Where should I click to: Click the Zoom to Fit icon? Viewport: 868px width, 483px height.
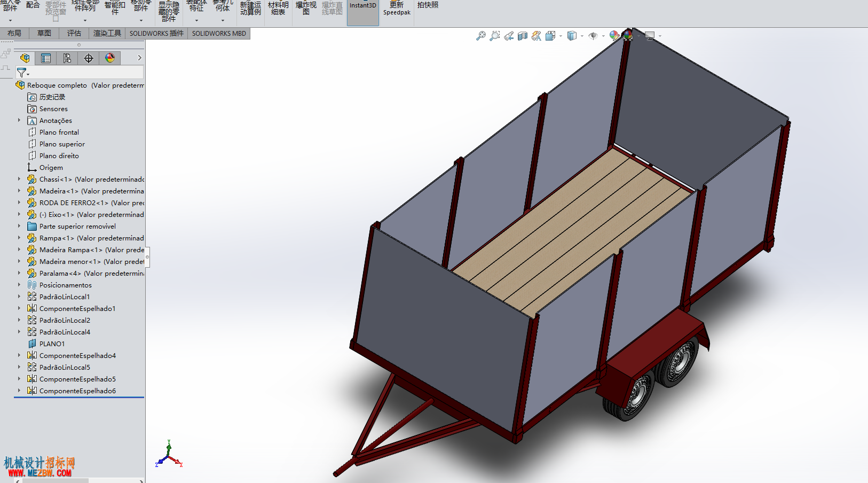[x=481, y=36]
